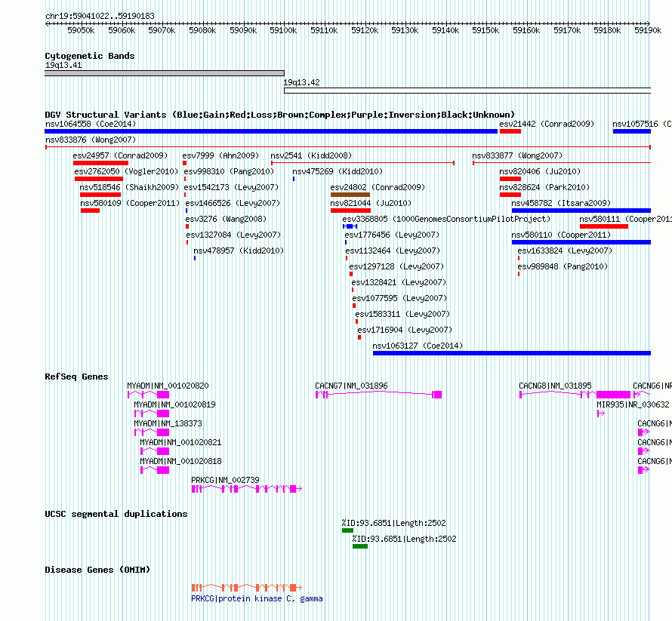Click the DGV Structural Variants track title

click(x=279, y=115)
